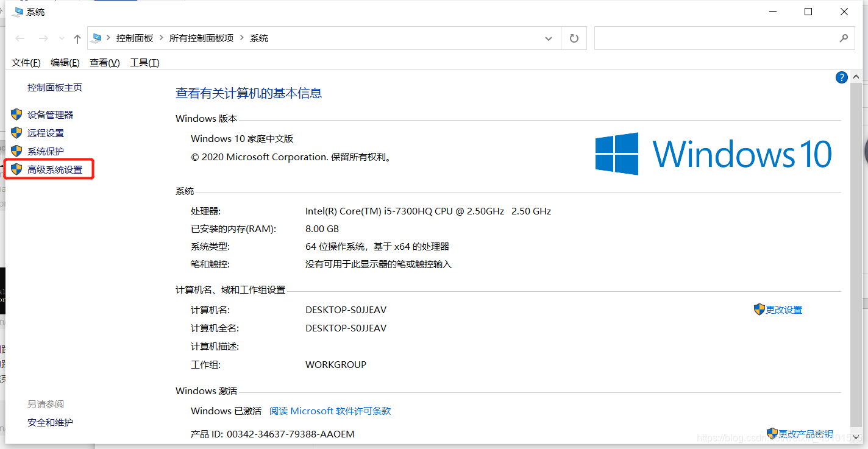Open the 查看(V) menu
Screen dimensions: 868x449
pyautogui.click(x=105, y=62)
